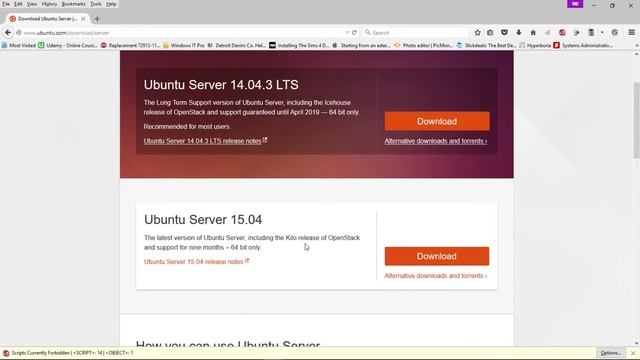Click the dark cylinder extension icon in toolbar

tap(591, 33)
